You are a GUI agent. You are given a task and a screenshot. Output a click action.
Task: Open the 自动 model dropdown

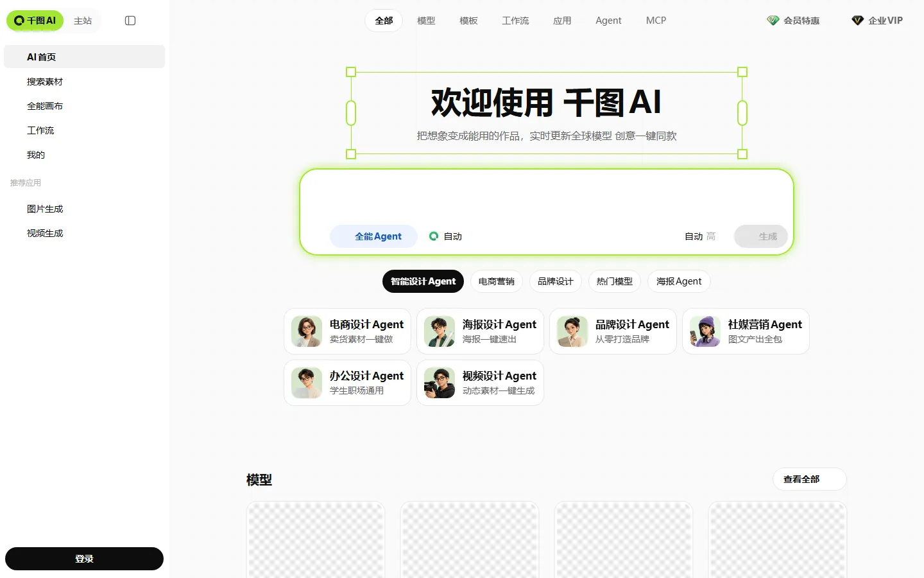pos(446,236)
